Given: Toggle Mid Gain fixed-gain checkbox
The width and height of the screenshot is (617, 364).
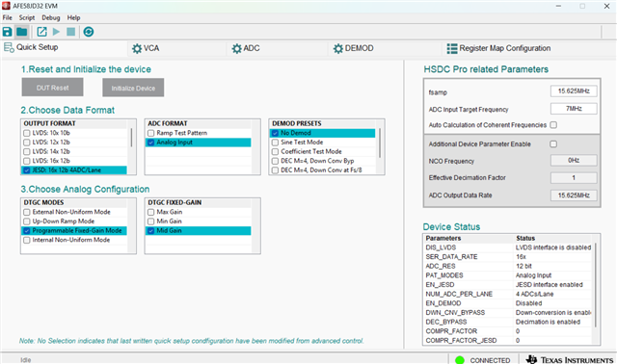Looking at the screenshot, I should click(150, 231).
